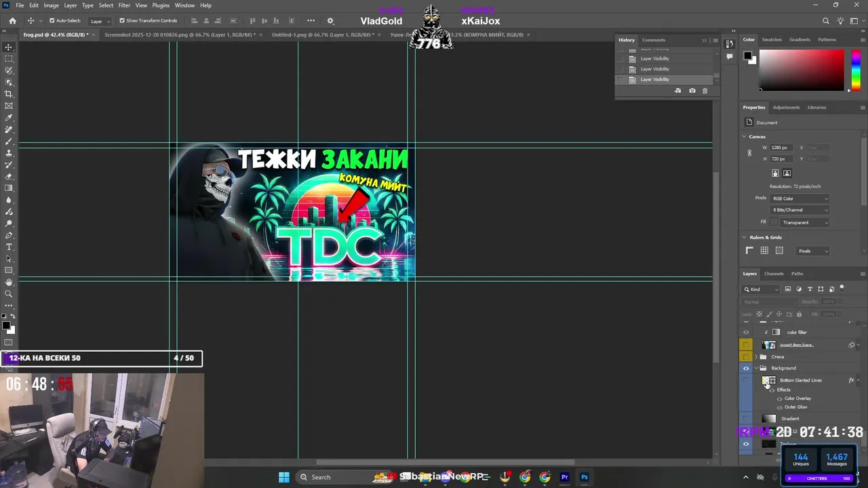
Task: Hide the color filter layer
Action: [746, 332]
